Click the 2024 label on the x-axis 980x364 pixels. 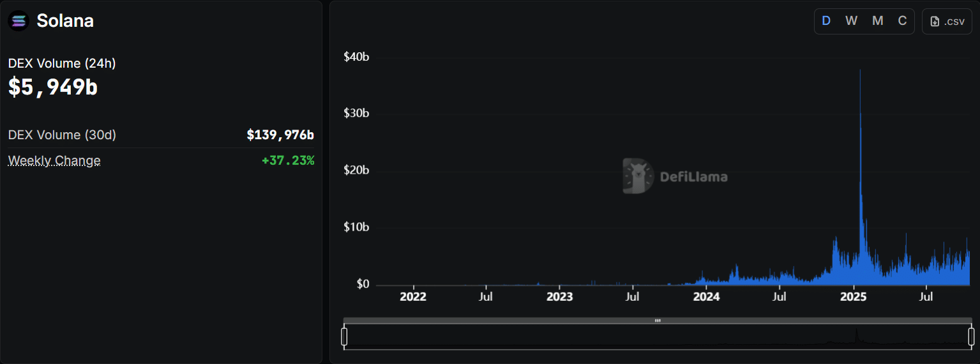pos(707,297)
